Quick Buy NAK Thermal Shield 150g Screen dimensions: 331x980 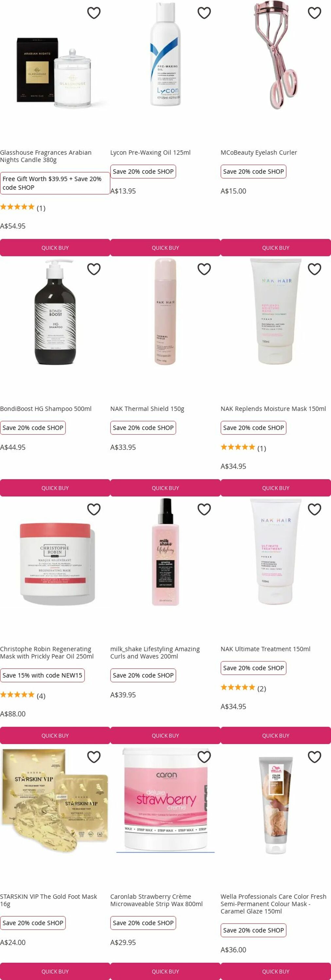pos(165,488)
